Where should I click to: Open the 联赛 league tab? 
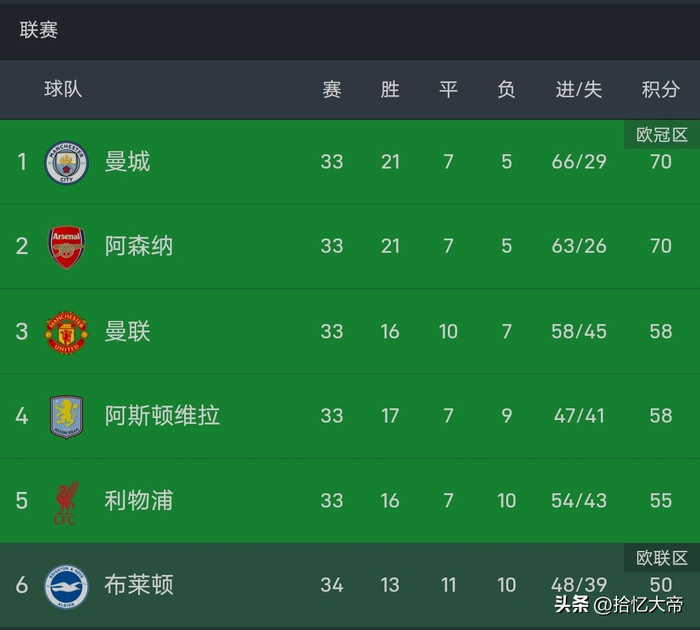click(x=39, y=30)
